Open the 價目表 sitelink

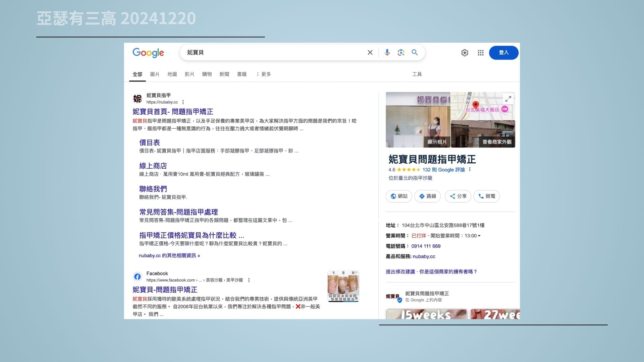[150, 143]
